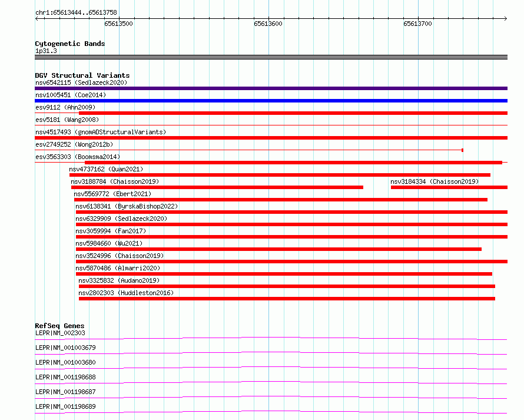This screenshot has width=524, height=420.
Task: Open nsv6138341 (ByrskaBishop2022) entry
Action: (127, 206)
